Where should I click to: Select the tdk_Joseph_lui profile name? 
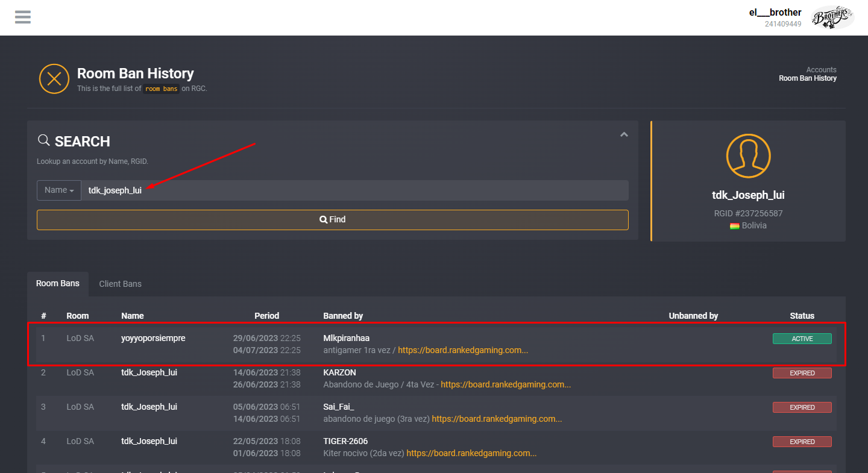(x=748, y=195)
